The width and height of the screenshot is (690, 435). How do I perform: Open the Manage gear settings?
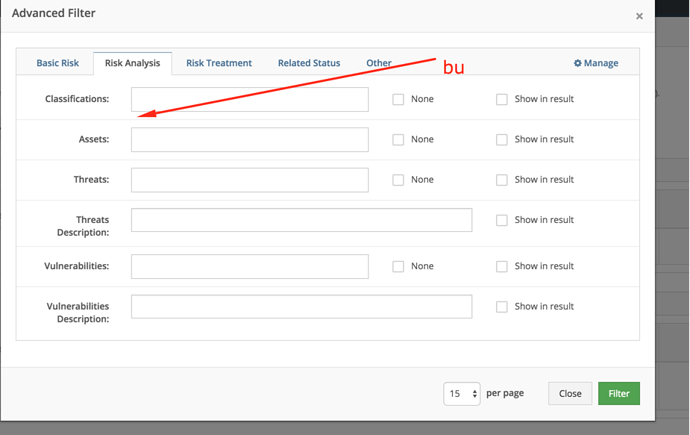(596, 63)
